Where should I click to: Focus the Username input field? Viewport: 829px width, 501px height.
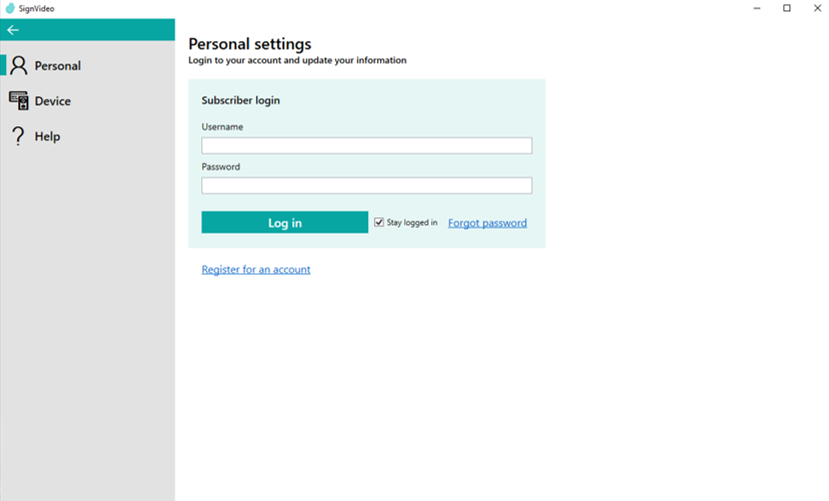click(x=366, y=146)
